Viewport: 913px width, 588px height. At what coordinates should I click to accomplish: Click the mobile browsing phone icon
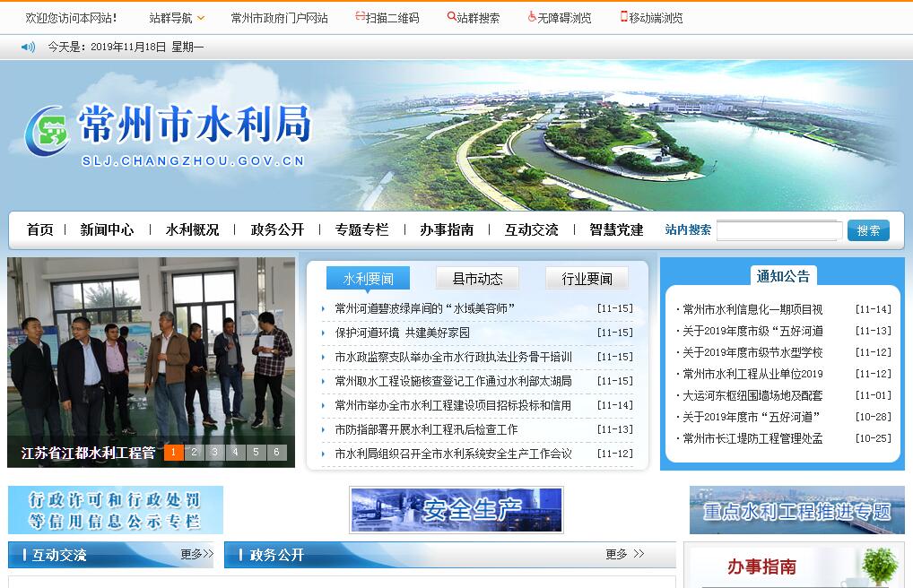pyautogui.click(x=623, y=17)
